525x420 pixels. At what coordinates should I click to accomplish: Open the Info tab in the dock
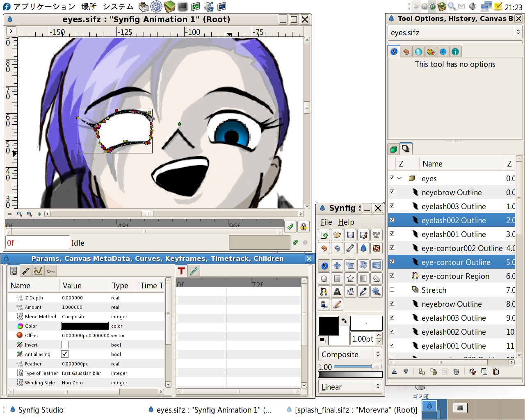455,52
